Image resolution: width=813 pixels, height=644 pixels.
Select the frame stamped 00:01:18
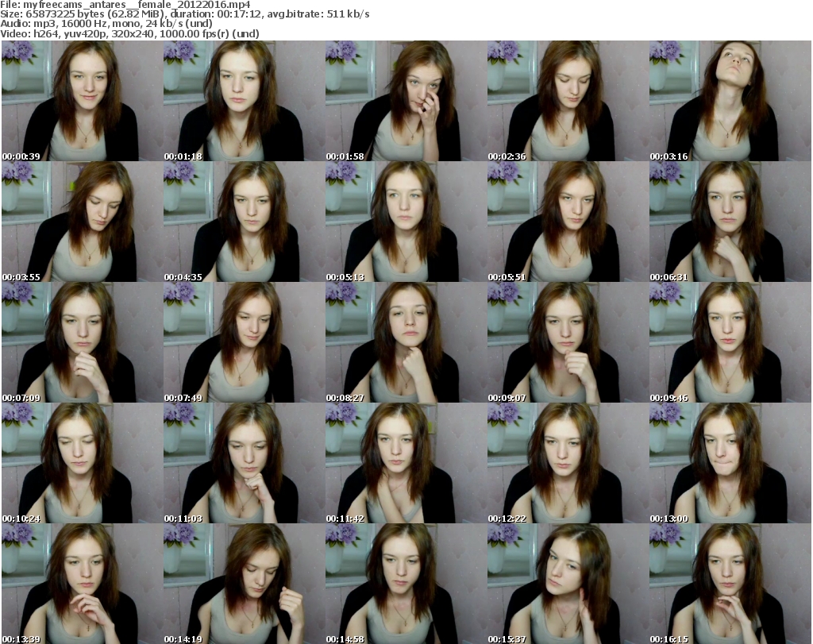244,101
